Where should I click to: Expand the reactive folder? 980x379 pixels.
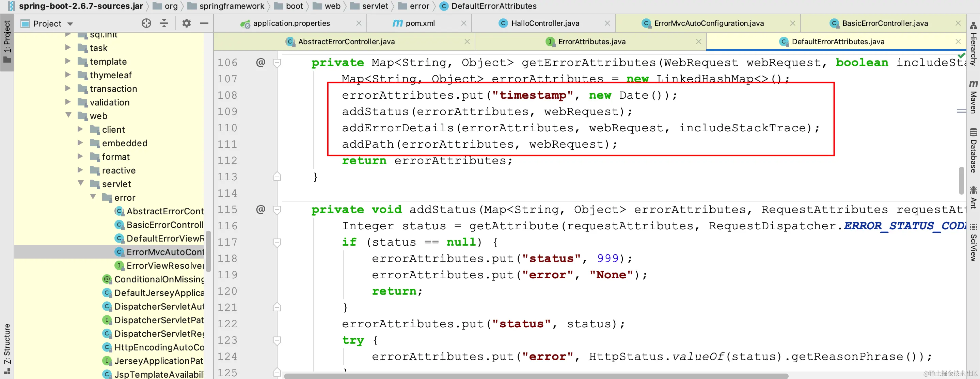click(x=80, y=170)
